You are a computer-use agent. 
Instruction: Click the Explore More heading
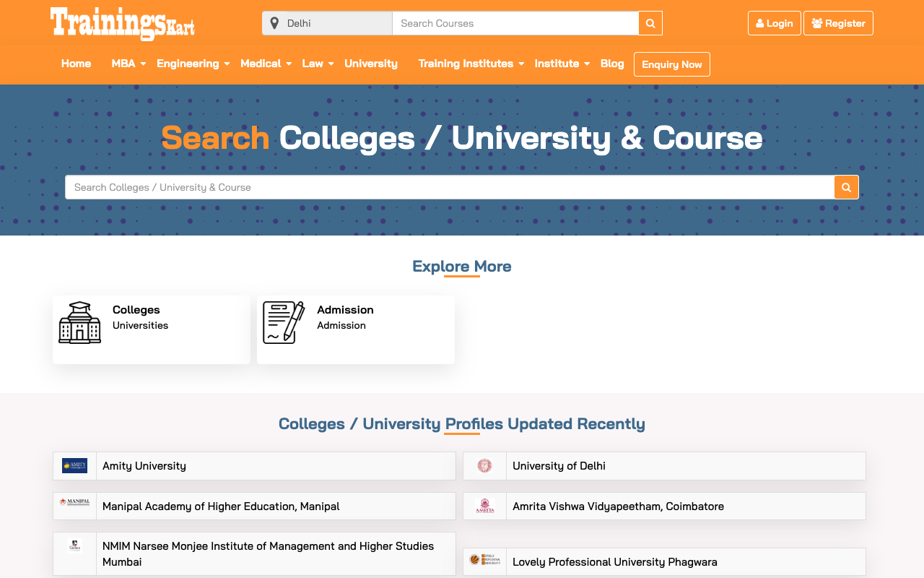tap(462, 267)
